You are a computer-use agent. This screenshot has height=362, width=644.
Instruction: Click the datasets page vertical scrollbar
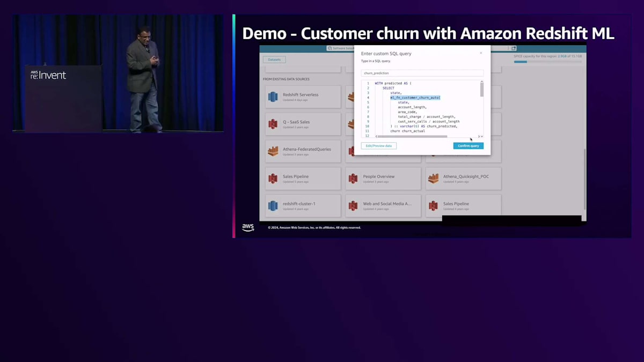[584, 179]
